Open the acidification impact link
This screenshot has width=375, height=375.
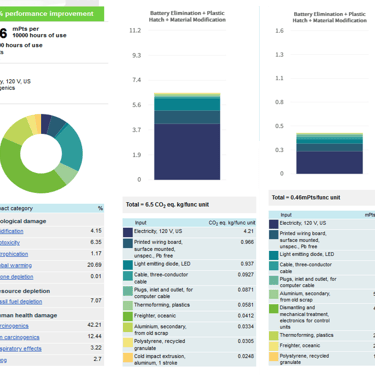pyautogui.click(x=12, y=231)
